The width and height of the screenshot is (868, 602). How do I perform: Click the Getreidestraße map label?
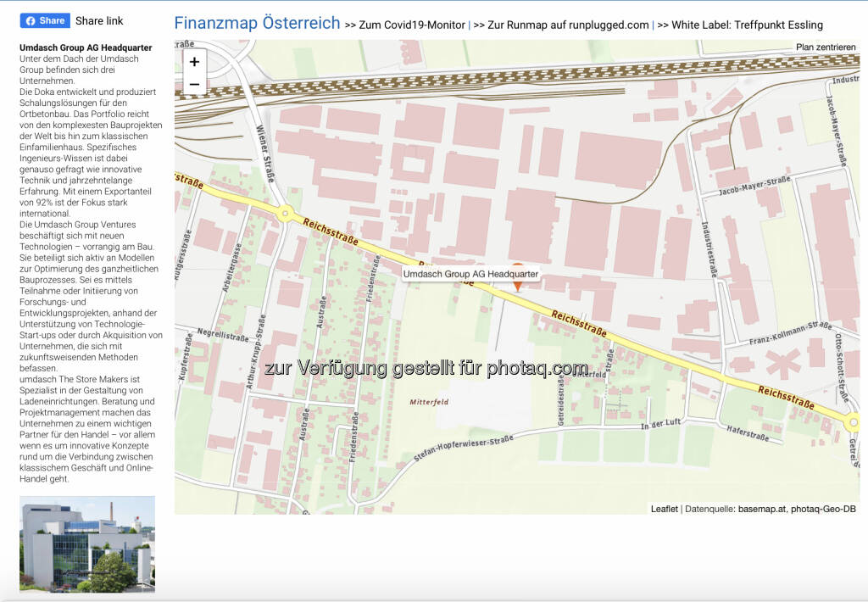tap(561, 400)
